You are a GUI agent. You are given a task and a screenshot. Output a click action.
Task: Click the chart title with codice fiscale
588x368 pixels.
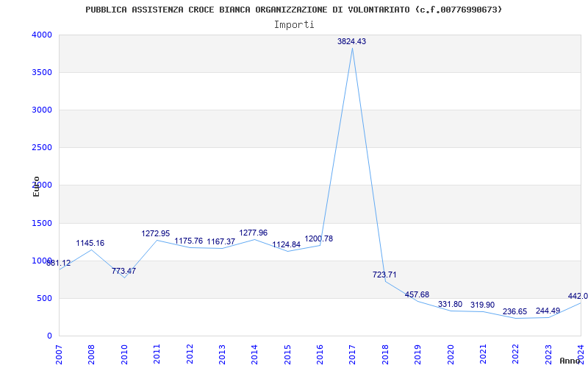(x=293, y=10)
